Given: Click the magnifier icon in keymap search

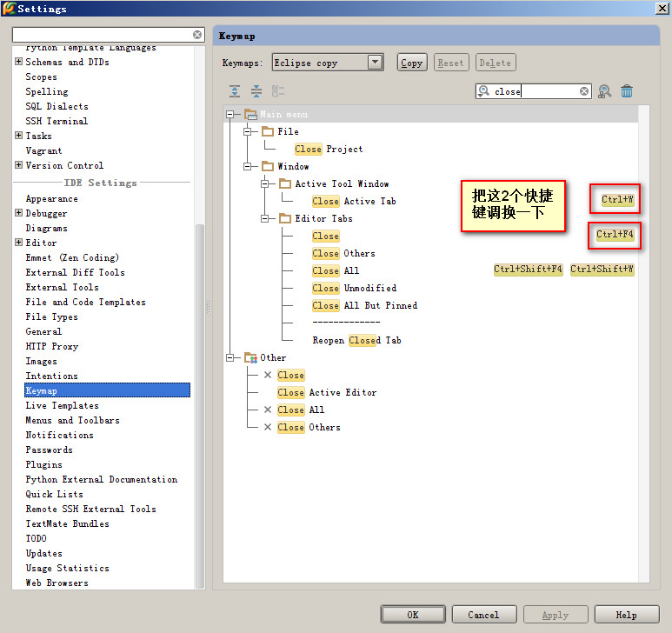Looking at the screenshot, I should coord(484,90).
